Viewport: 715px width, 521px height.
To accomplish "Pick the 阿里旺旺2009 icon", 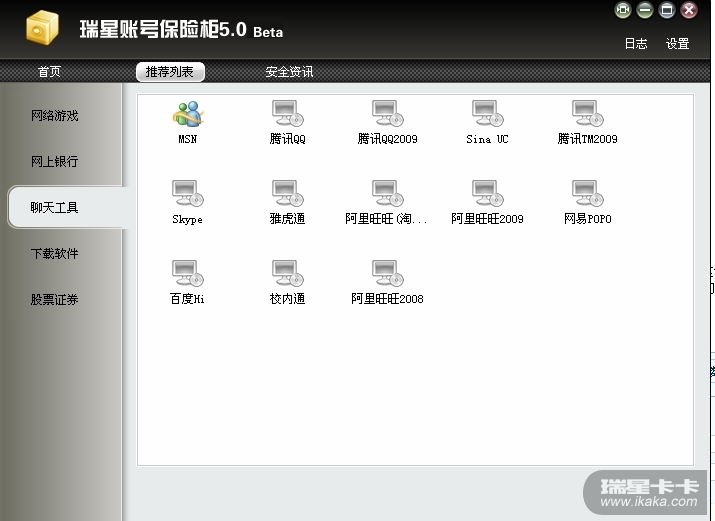I will tap(487, 193).
